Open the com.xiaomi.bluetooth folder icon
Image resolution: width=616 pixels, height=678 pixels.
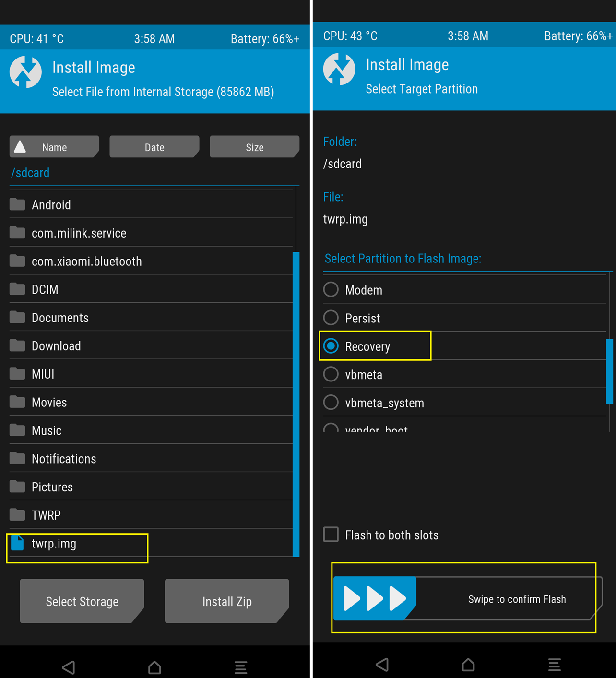tap(17, 261)
